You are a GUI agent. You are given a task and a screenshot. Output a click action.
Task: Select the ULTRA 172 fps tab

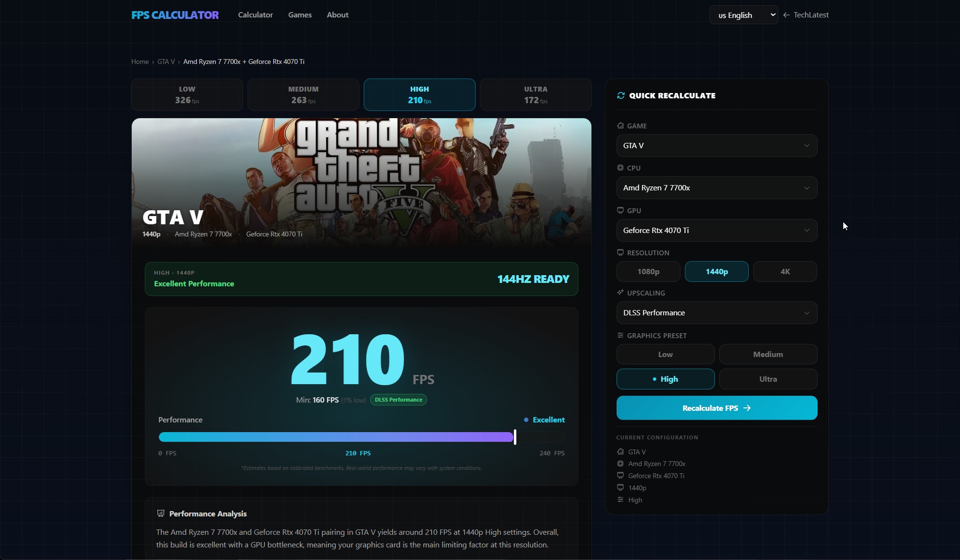tap(536, 95)
